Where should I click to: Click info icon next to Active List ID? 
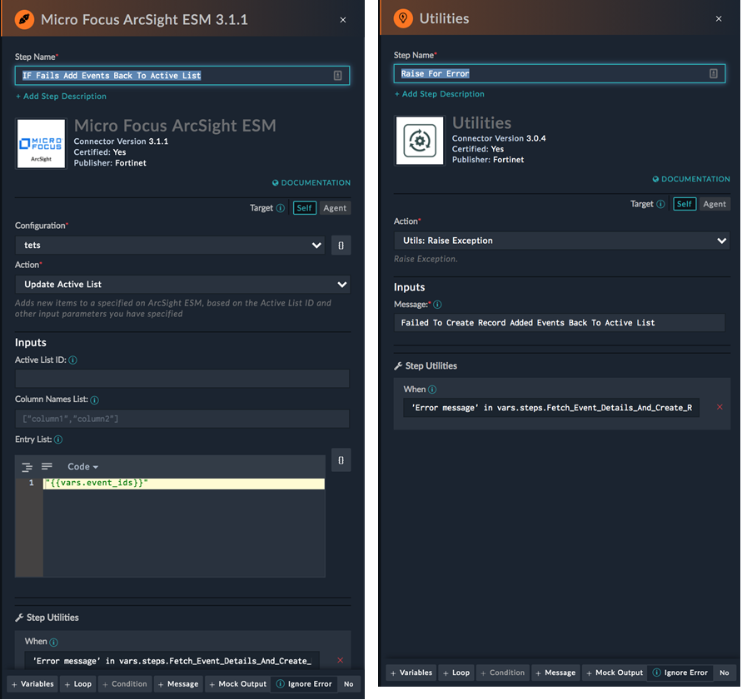72,360
